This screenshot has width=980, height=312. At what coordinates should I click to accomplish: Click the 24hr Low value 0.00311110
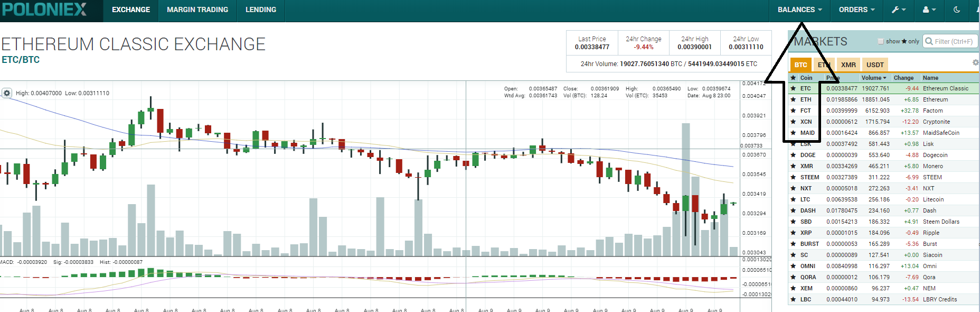tap(746, 47)
